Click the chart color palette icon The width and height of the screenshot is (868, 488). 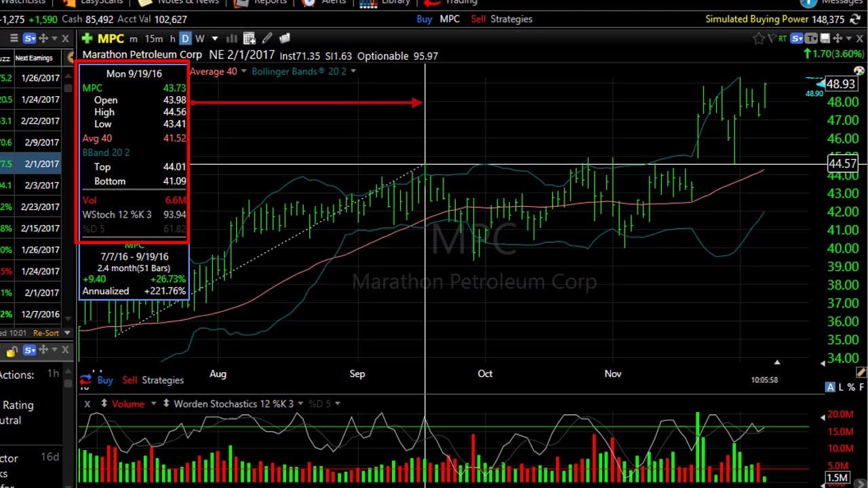[859, 70]
